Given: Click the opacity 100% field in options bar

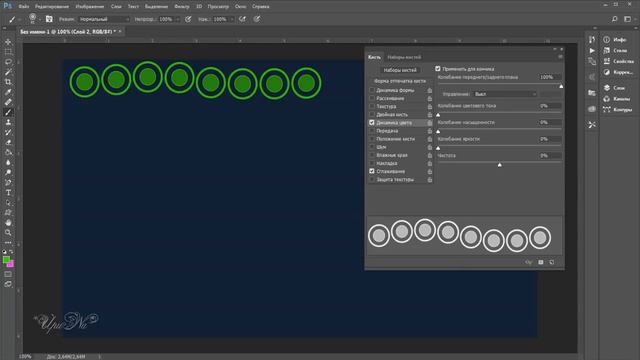Looking at the screenshot, I should coord(166,19).
